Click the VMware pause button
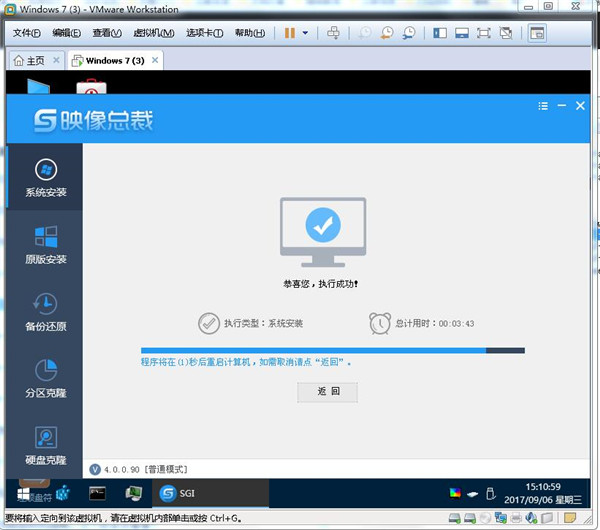Image resolution: width=600 pixels, height=530 pixels. click(290, 33)
